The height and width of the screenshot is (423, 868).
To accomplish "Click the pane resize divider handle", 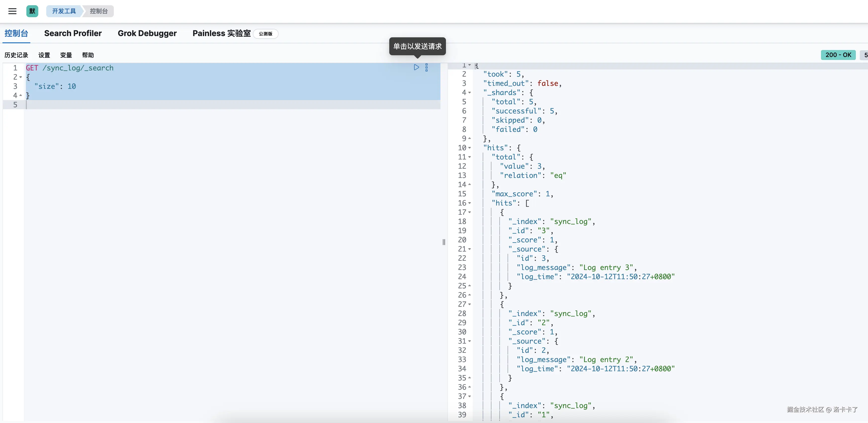I will click(444, 242).
